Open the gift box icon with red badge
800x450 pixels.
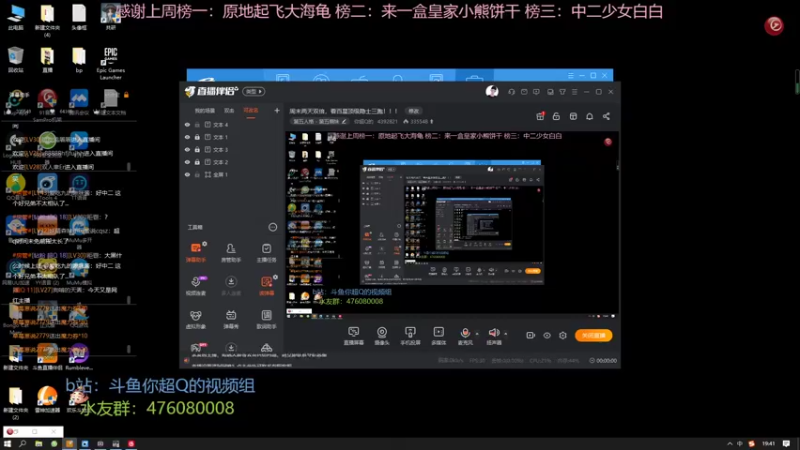tap(540, 116)
